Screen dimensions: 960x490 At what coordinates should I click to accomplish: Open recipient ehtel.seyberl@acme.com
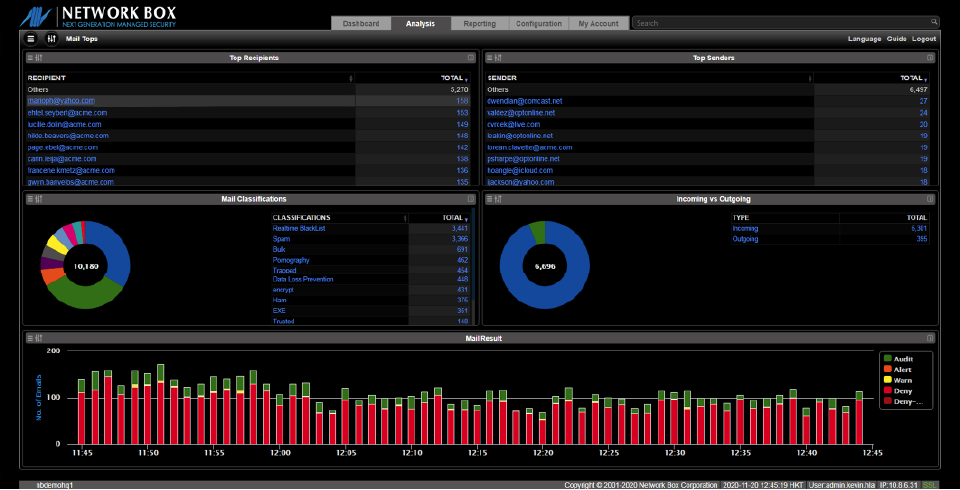click(67, 113)
